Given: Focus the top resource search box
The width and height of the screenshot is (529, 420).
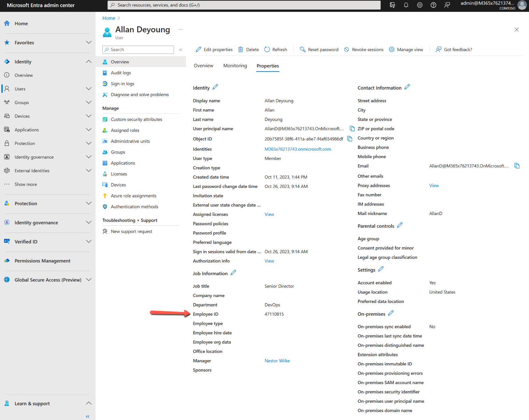Looking at the screenshot, I should [244, 5].
